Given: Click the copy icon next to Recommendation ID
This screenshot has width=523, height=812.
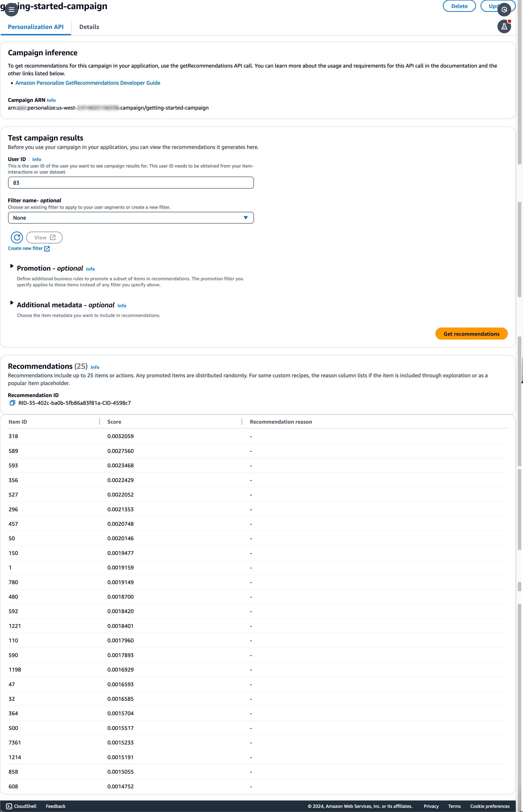Looking at the screenshot, I should (x=12, y=403).
